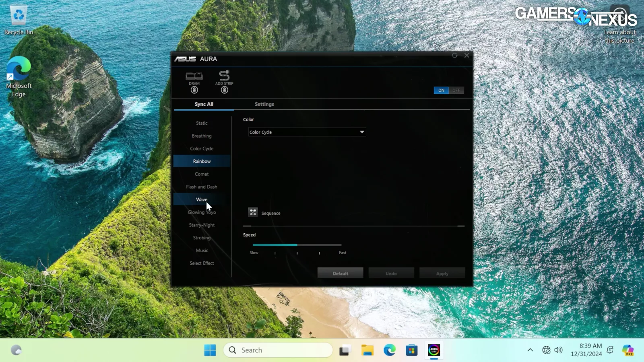The width and height of the screenshot is (644, 362).
Task: Switch to the Settings tab
Action: (264, 104)
